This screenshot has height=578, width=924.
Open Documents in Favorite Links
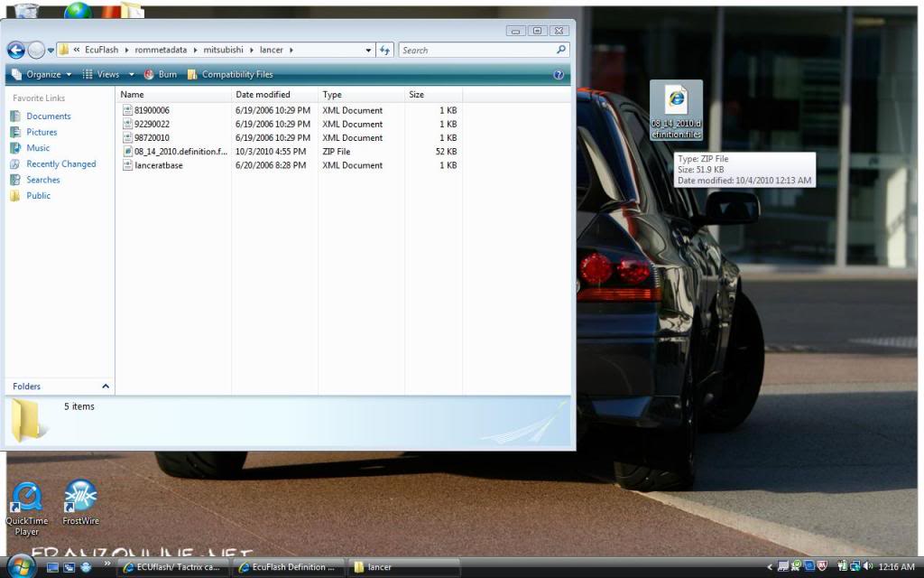(41, 117)
